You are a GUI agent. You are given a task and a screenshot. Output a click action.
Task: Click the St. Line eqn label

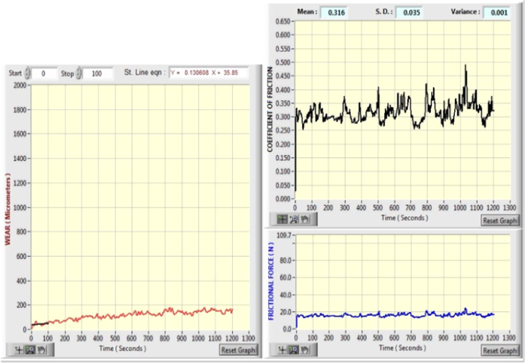tap(145, 72)
